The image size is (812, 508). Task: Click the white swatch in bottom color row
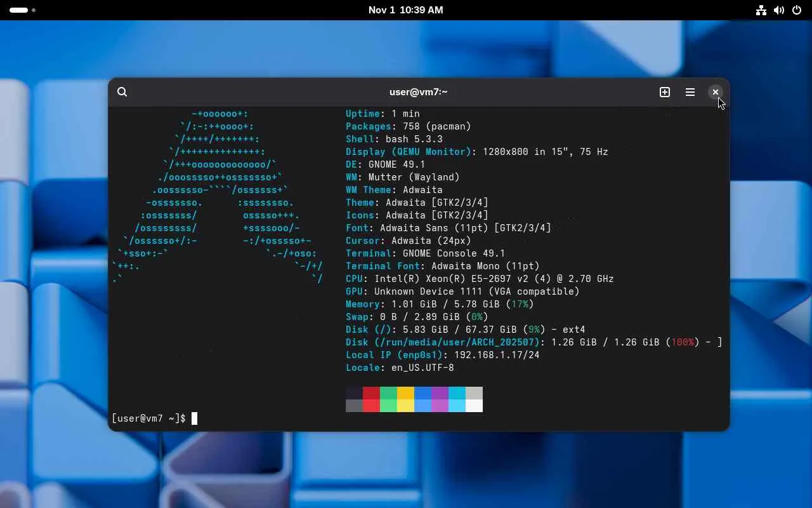click(x=474, y=406)
